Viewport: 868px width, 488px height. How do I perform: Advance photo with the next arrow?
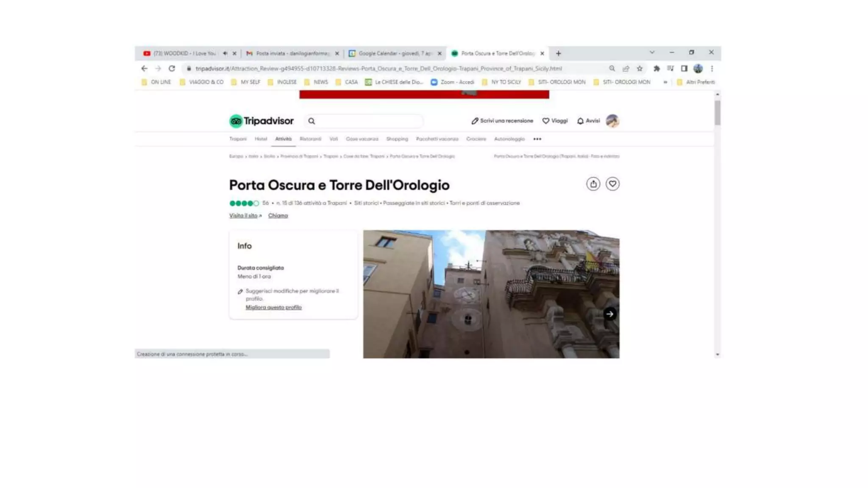pos(609,314)
